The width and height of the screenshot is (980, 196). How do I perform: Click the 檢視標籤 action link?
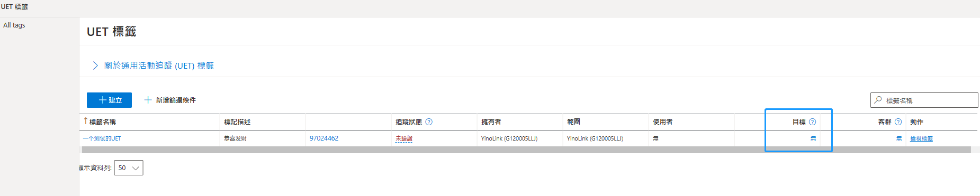(921, 138)
